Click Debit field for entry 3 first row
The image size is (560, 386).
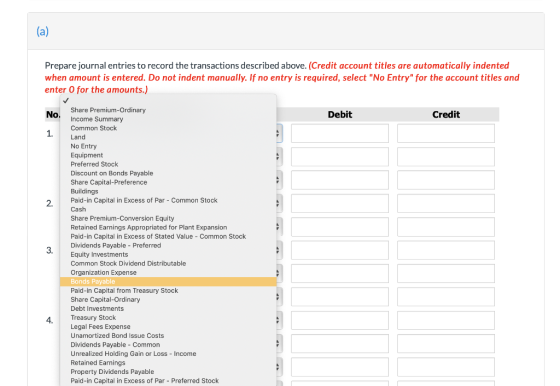click(x=340, y=250)
